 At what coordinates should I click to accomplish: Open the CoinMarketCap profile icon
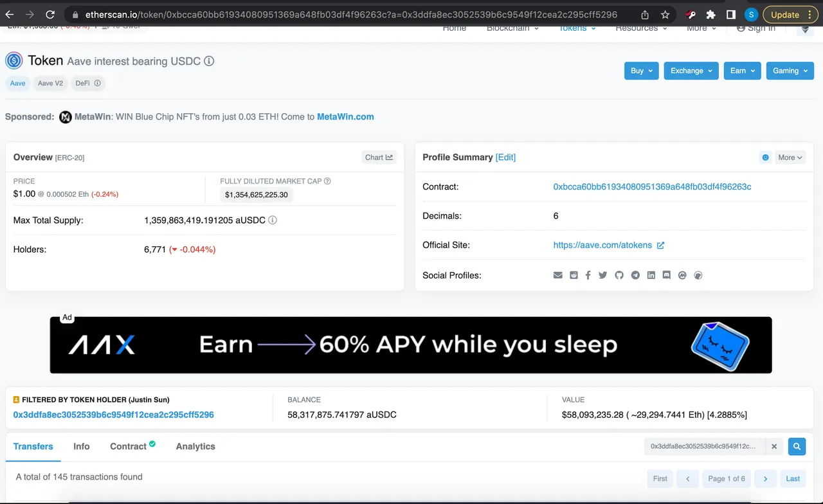pos(682,275)
